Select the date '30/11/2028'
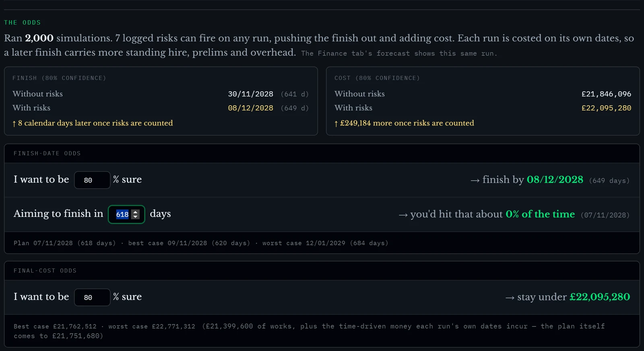This screenshot has height=351, width=644. [250, 94]
